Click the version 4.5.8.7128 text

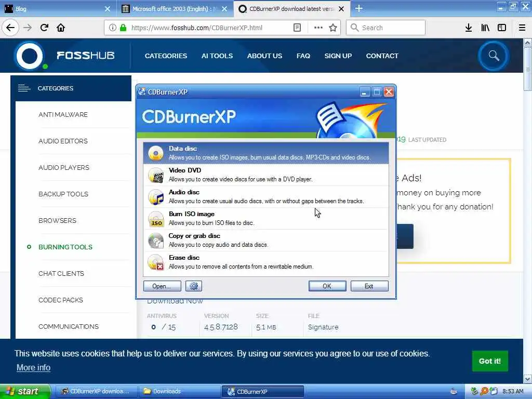pyautogui.click(x=221, y=327)
